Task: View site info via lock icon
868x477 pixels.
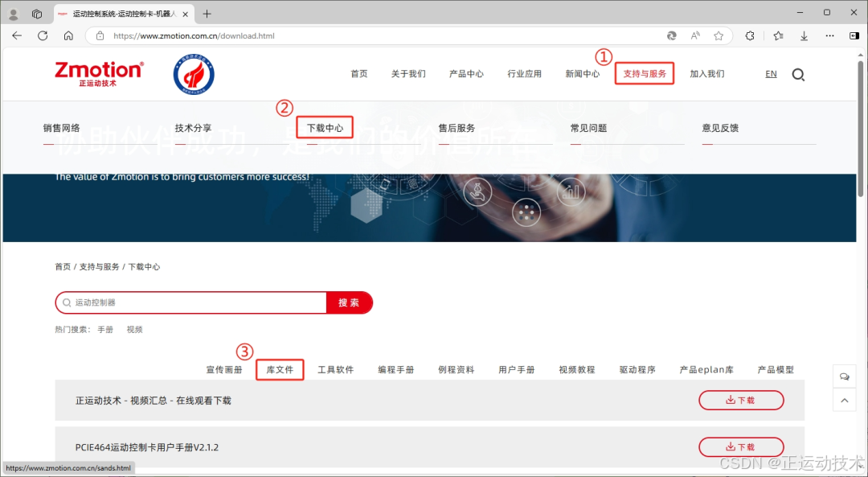Action: click(100, 35)
